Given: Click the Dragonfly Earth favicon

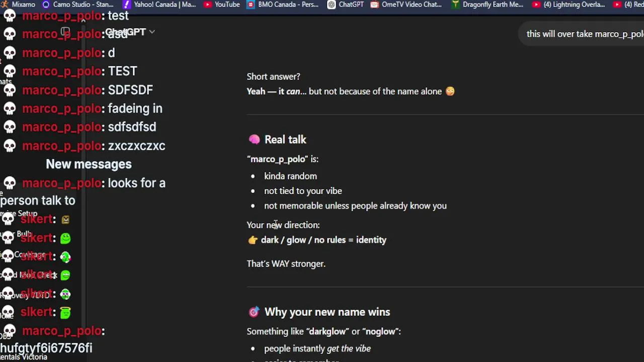Looking at the screenshot, I should (455, 5).
